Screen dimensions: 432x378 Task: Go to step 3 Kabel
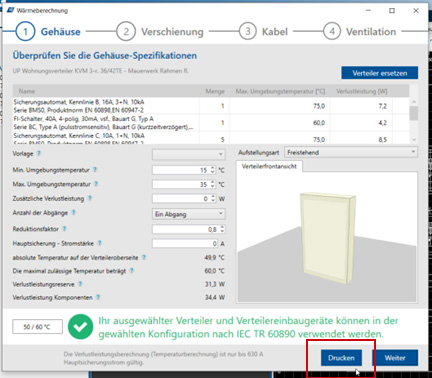pyautogui.click(x=263, y=32)
